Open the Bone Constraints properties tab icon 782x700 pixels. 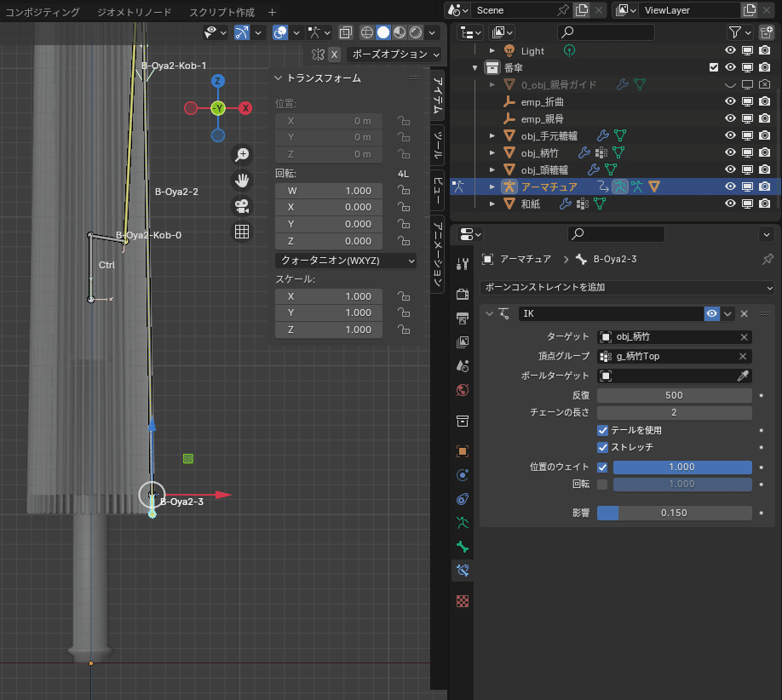463,569
